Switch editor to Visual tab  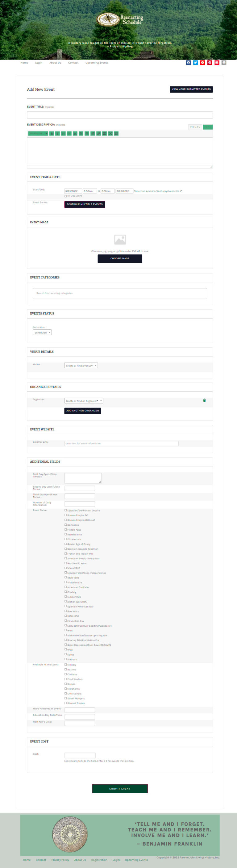195,127
